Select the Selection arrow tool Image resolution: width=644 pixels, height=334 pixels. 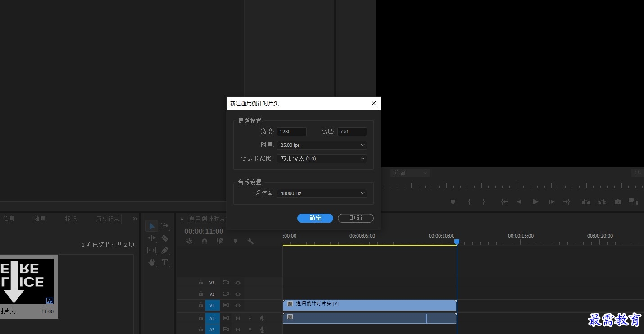152,226
